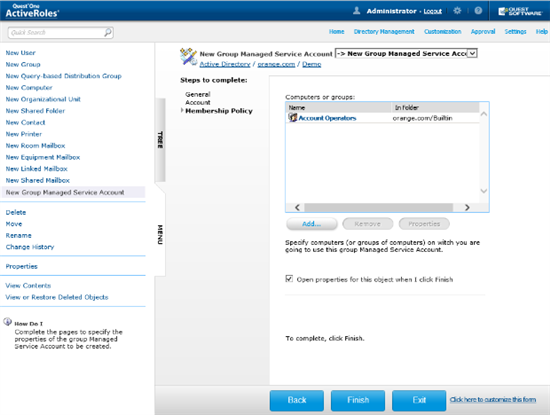This screenshot has width=550, height=415.
Task: Click the Finish button
Action: pyautogui.click(x=358, y=400)
